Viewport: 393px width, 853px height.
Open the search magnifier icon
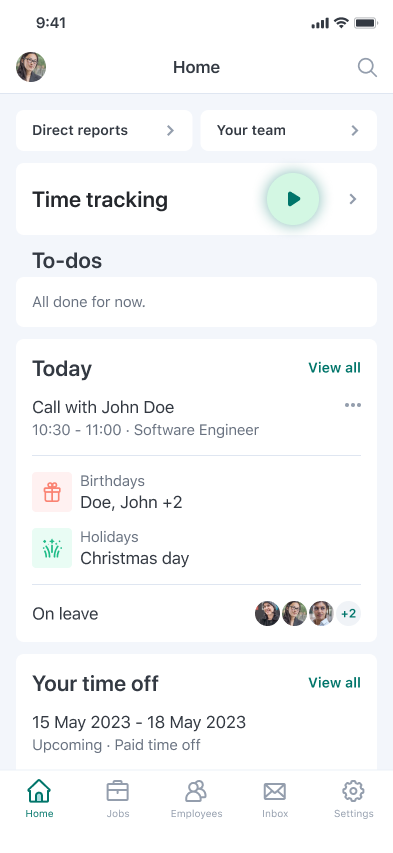click(x=367, y=67)
